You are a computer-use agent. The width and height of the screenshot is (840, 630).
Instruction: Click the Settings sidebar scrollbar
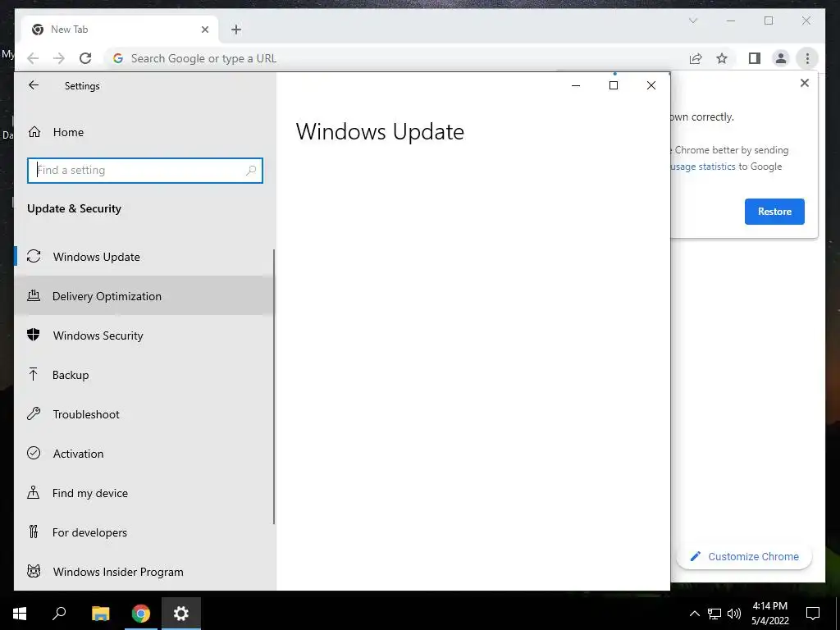click(x=274, y=386)
